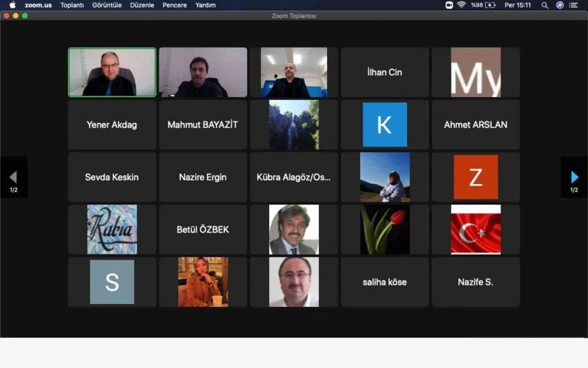Click the blue K avatar tile
Viewport: 588px width, 368px height.
point(384,125)
